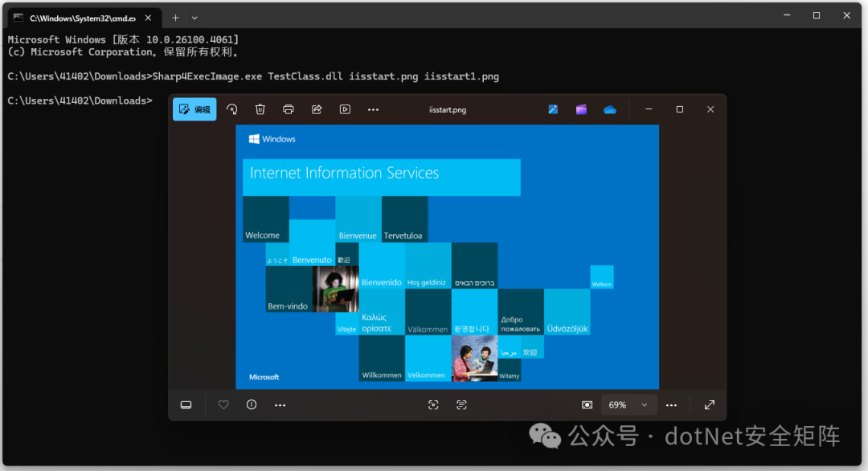Open bottom-right more options ellipsis

coord(671,405)
